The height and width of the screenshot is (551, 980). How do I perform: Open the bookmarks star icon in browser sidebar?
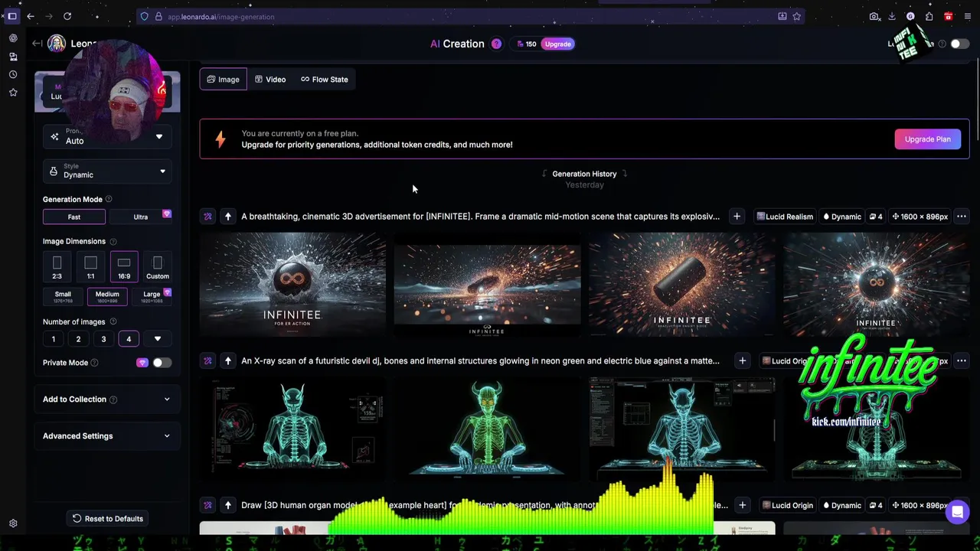coord(13,92)
